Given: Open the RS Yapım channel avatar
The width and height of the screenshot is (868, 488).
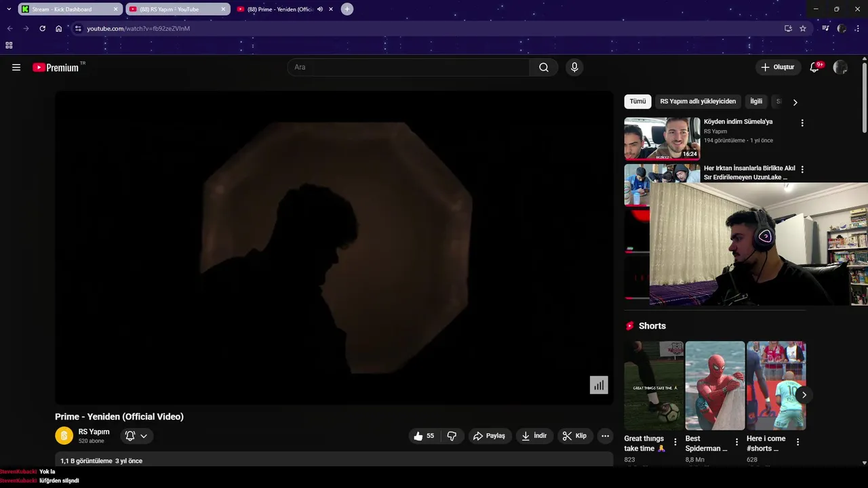Looking at the screenshot, I should pyautogui.click(x=64, y=435).
